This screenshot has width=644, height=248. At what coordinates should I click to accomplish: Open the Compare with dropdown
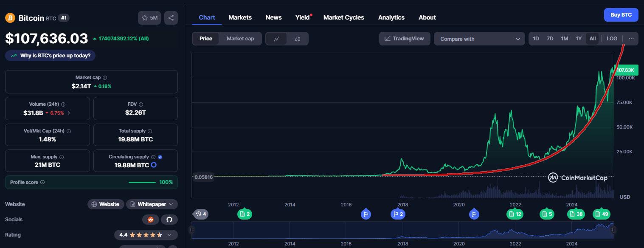479,39
